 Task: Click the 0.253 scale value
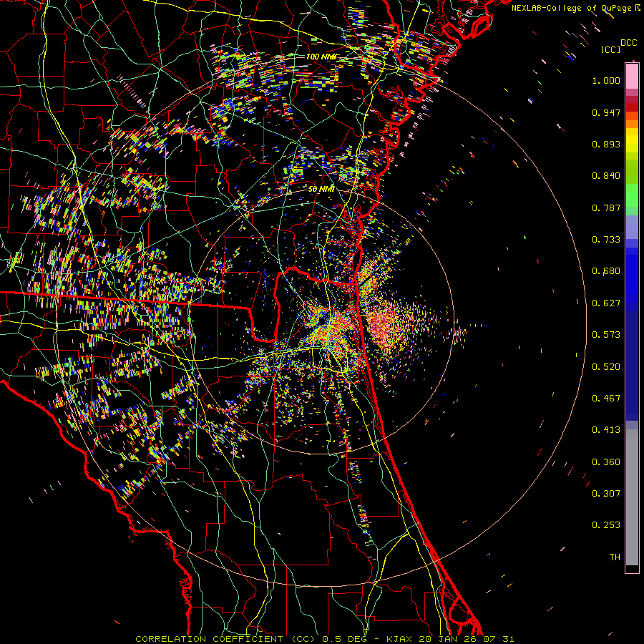(606, 525)
